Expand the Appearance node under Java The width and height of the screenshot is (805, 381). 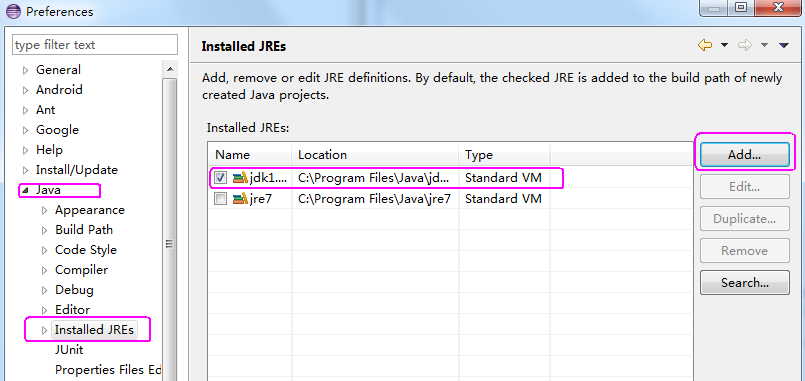pos(45,211)
